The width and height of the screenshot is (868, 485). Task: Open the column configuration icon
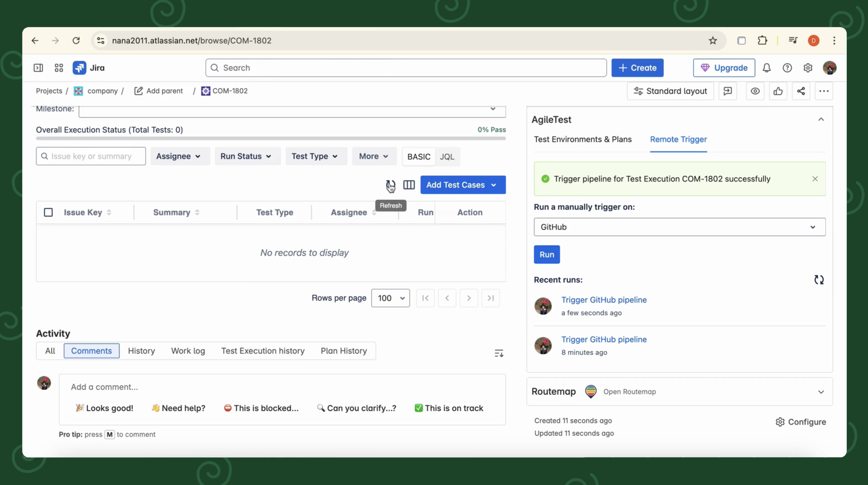409,185
